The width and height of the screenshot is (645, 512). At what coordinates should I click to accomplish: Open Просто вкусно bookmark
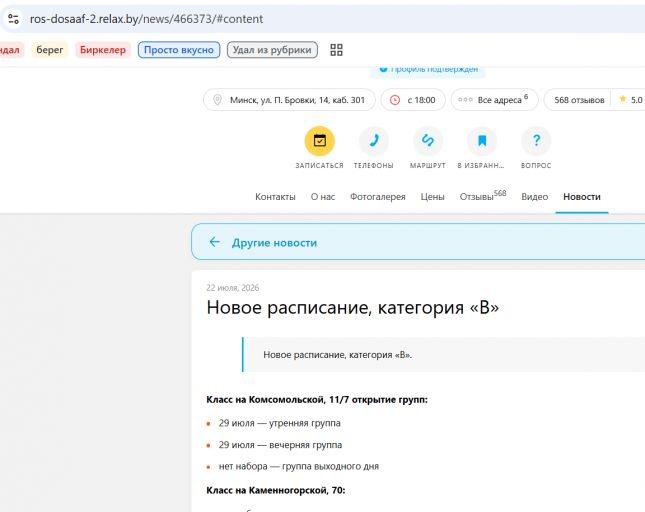point(179,50)
